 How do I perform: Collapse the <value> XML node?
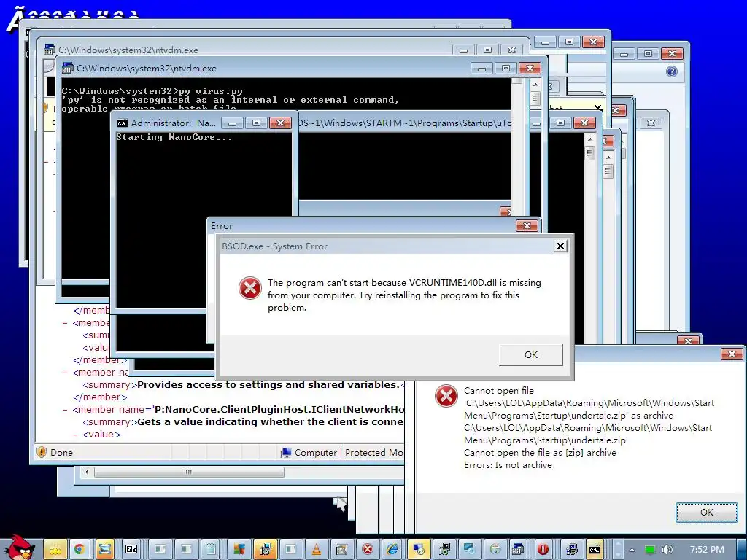click(x=75, y=435)
